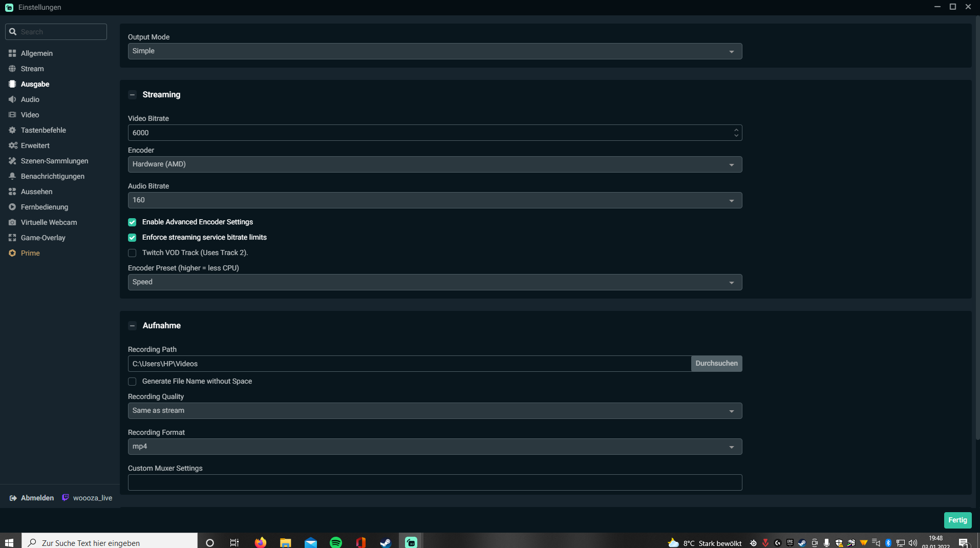Click the Benachrichtigungen bell icon
Viewport: 980px width, 548px height.
click(x=12, y=176)
